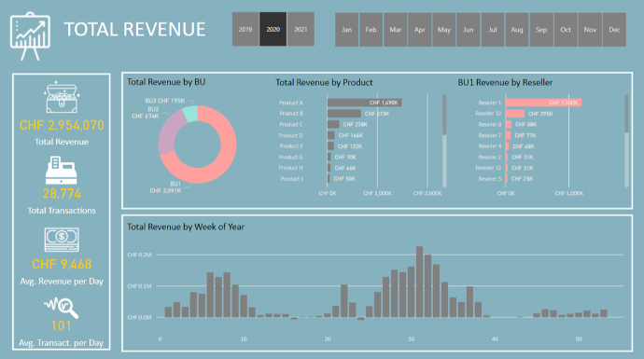
Task: Select the Product D revenue bar
Action: (331, 135)
